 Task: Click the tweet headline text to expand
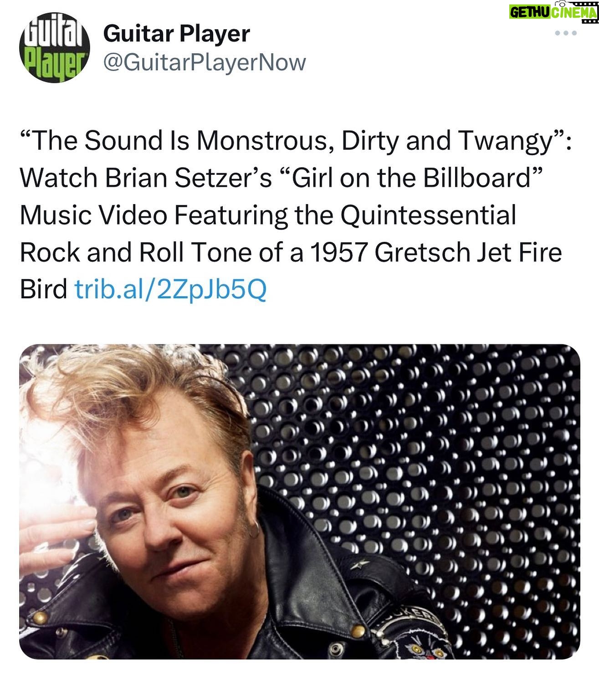(295, 215)
